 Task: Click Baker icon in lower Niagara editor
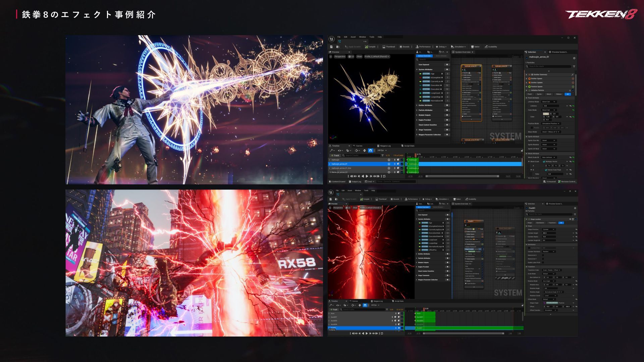click(454, 199)
